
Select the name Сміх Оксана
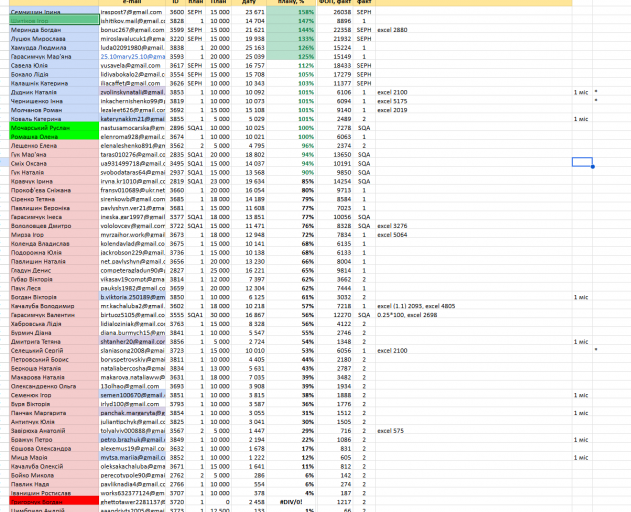point(54,163)
